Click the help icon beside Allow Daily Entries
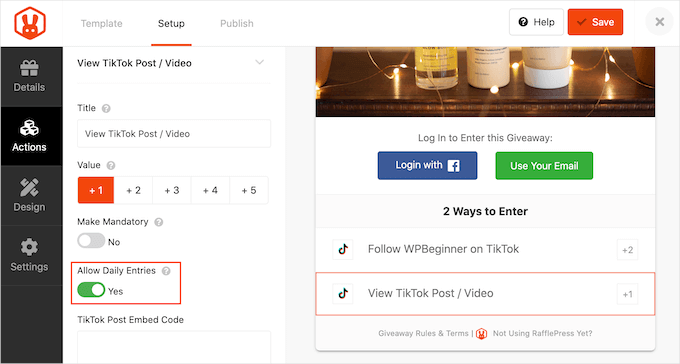This screenshot has width=680, height=364. [166, 271]
